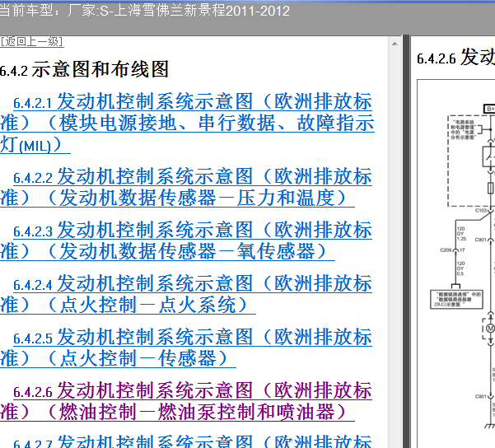
Task: Click the B+ label in wiring diagram
Action: (489, 109)
